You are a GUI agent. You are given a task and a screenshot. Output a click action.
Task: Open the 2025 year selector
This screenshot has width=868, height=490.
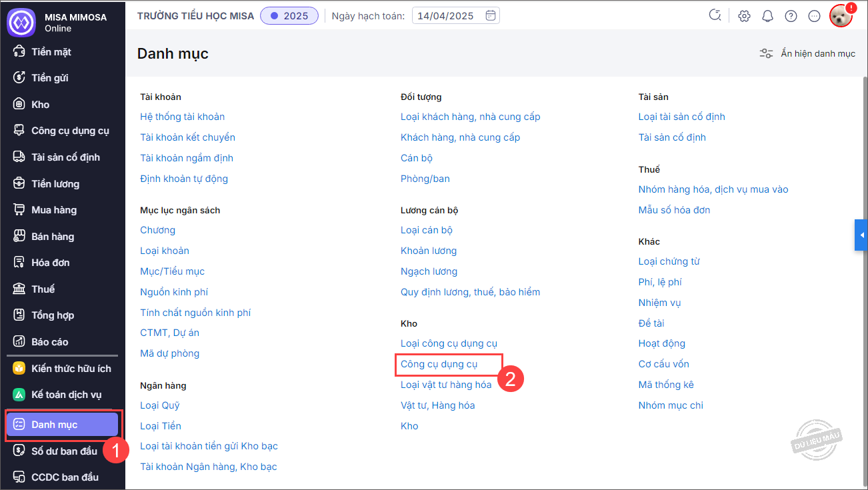[289, 16]
